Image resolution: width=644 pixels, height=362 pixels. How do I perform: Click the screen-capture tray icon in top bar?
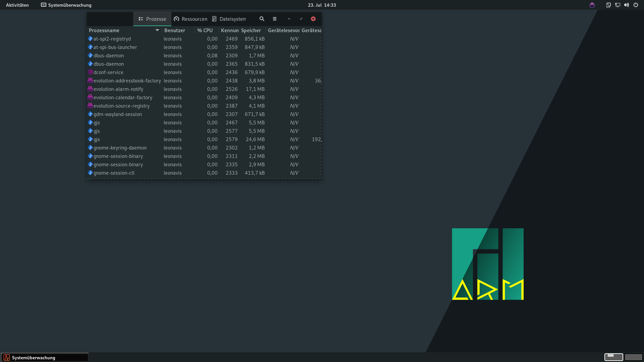608,5
